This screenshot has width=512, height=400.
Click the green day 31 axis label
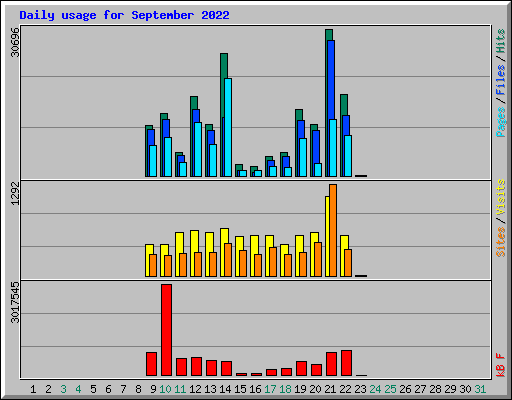pyautogui.click(x=480, y=389)
